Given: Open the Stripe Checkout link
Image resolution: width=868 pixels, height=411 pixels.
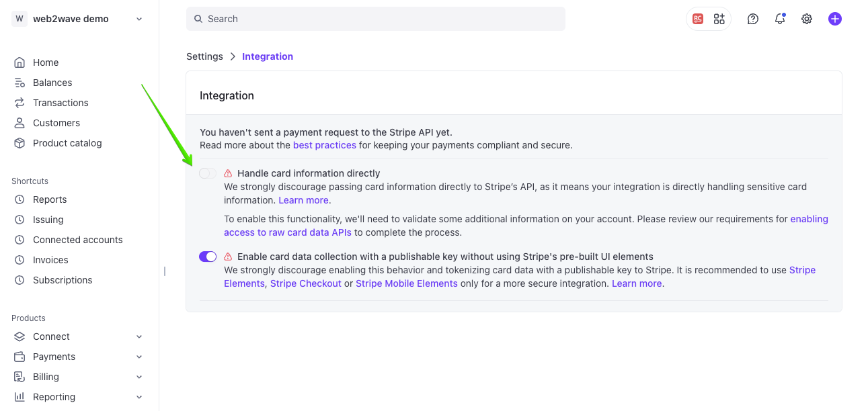Looking at the screenshot, I should pyautogui.click(x=306, y=283).
